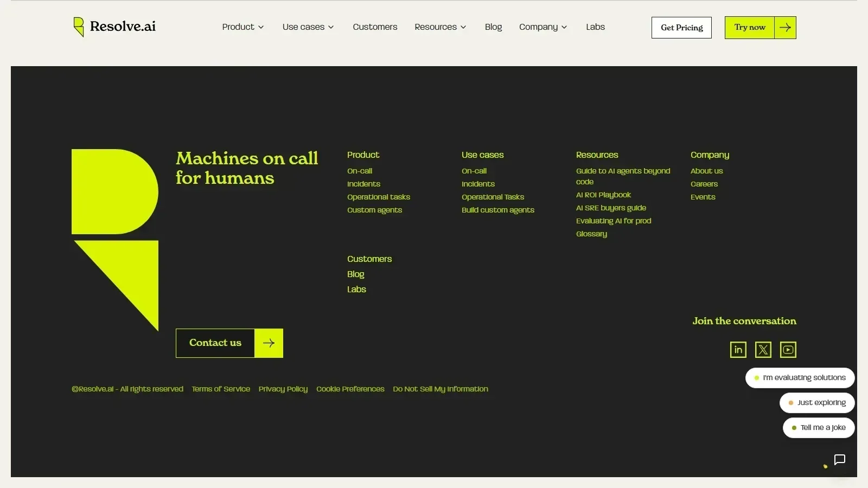The image size is (868, 488).
Task: Open About us footer link
Action: click(x=706, y=171)
